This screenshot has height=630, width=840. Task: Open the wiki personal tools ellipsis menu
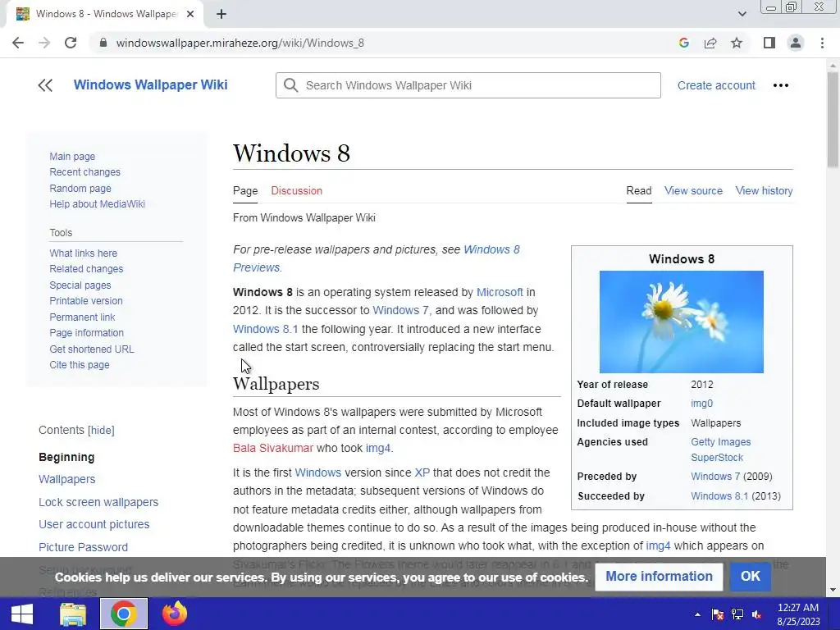point(781,85)
